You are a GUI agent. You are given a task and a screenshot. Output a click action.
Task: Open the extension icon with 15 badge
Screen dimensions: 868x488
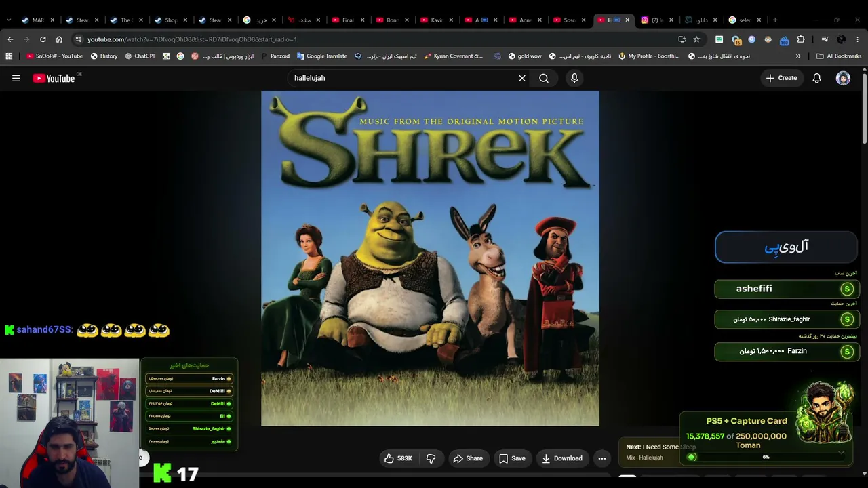click(x=736, y=39)
